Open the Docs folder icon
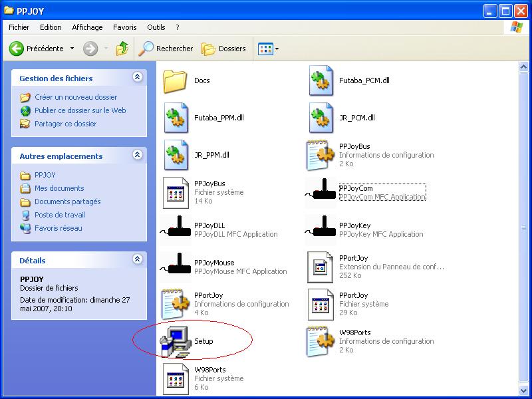Image resolution: width=532 pixels, height=399 pixels. (x=175, y=81)
